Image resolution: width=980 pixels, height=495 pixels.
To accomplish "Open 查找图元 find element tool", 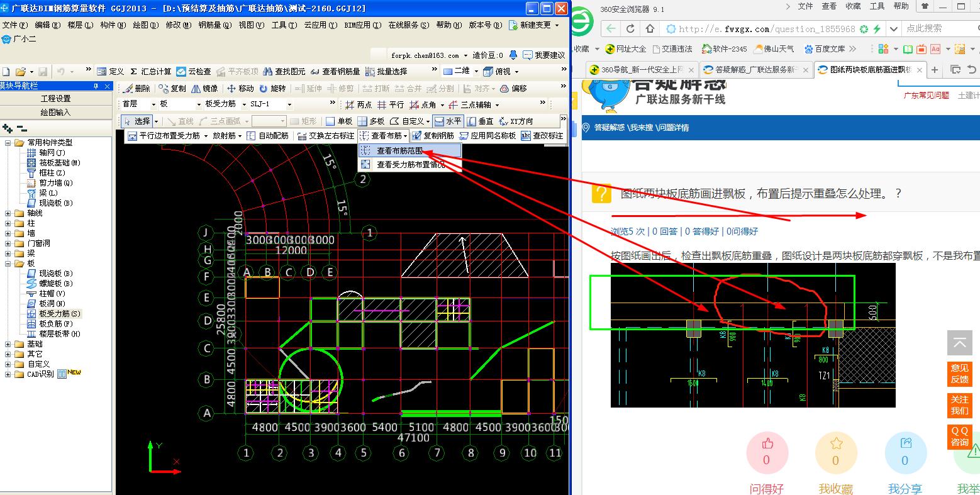I will click(285, 72).
